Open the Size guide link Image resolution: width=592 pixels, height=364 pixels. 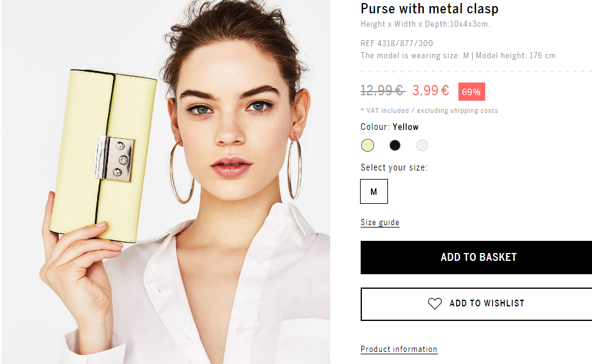tap(380, 222)
